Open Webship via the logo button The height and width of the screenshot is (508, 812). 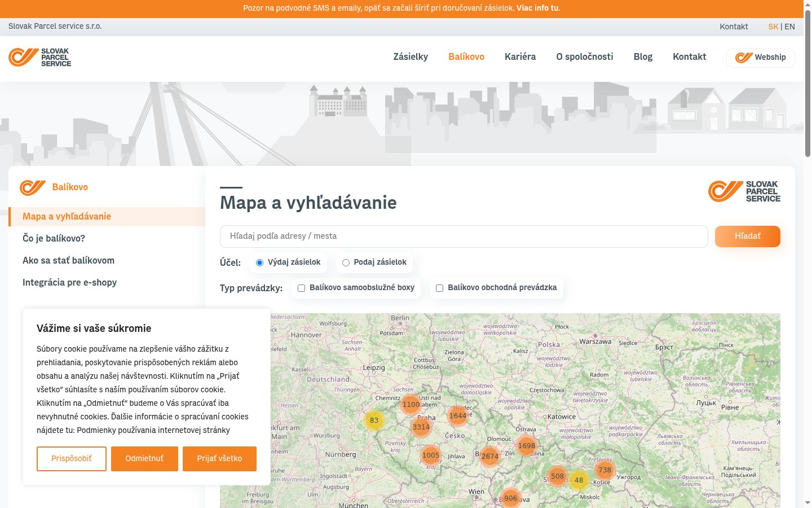pos(760,58)
